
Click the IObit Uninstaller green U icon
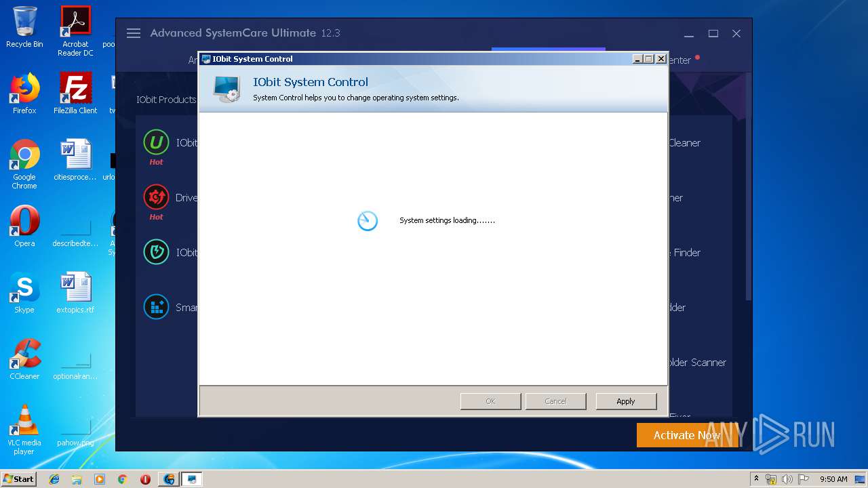[156, 142]
